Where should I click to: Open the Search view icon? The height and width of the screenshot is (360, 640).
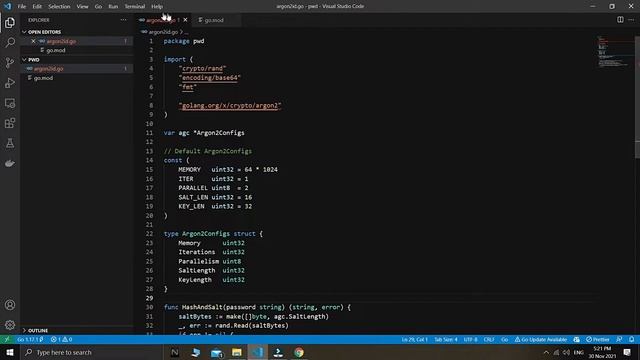(10, 42)
